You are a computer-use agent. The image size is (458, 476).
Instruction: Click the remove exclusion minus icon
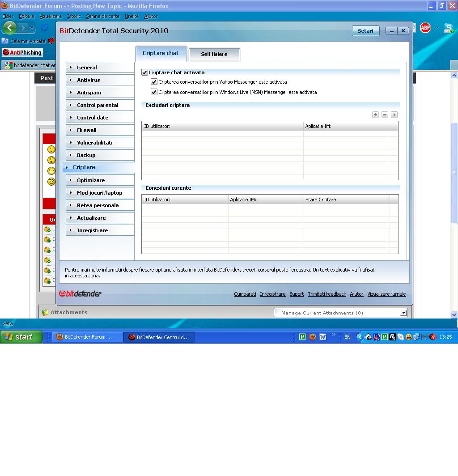[x=385, y=115]
